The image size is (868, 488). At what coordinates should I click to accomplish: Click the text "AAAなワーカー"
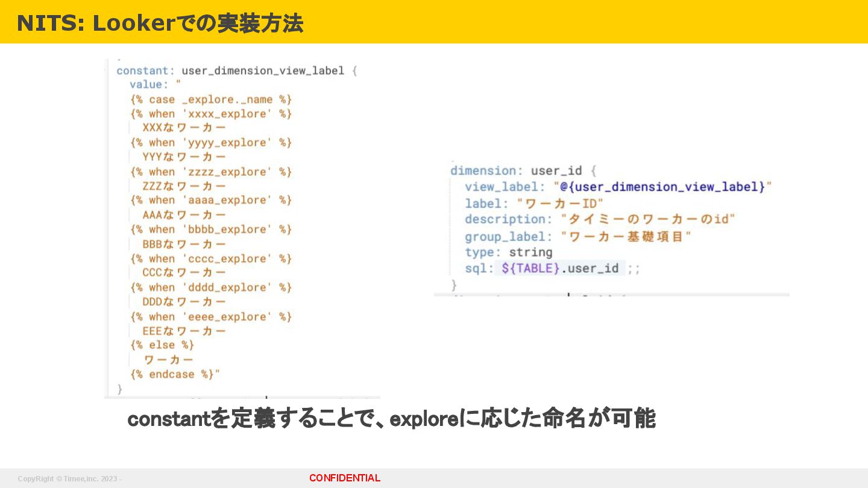(184, 214)
